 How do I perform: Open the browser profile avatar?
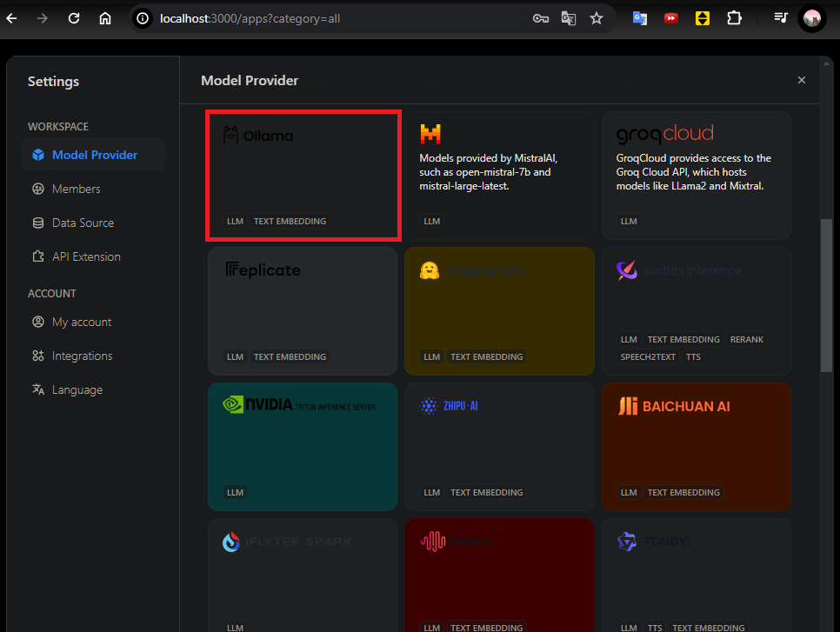pyautogui.click(x=812, y=19)
